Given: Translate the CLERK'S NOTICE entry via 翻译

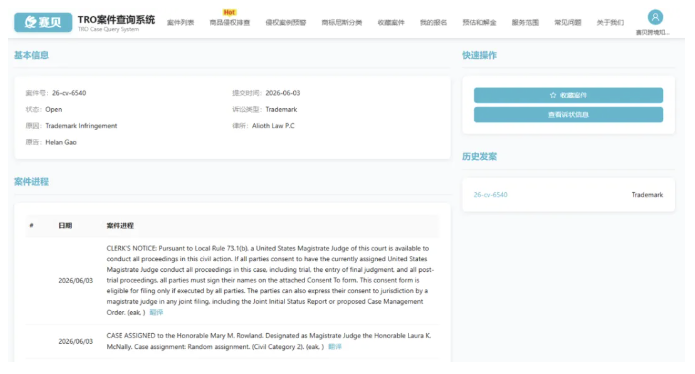Looking at the screenshot, I should pyautogui.click(x=156, y=312).
